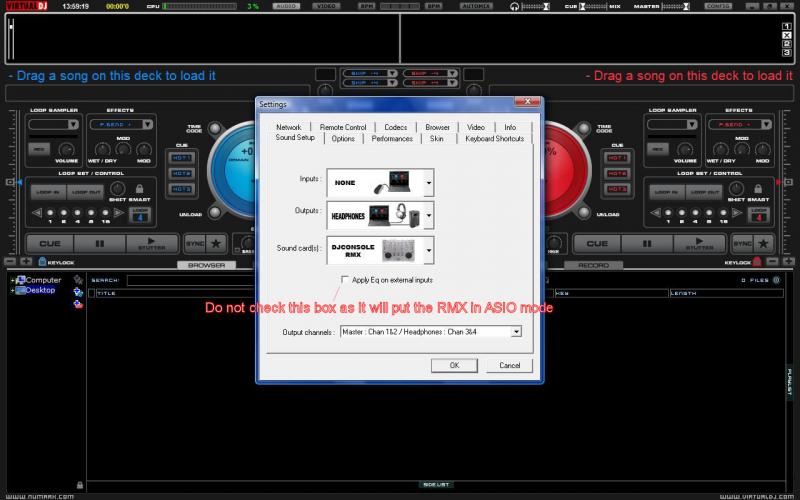Click the right deck Stutter play button
This screenshot has height=500, width=800.
point(699,244)
